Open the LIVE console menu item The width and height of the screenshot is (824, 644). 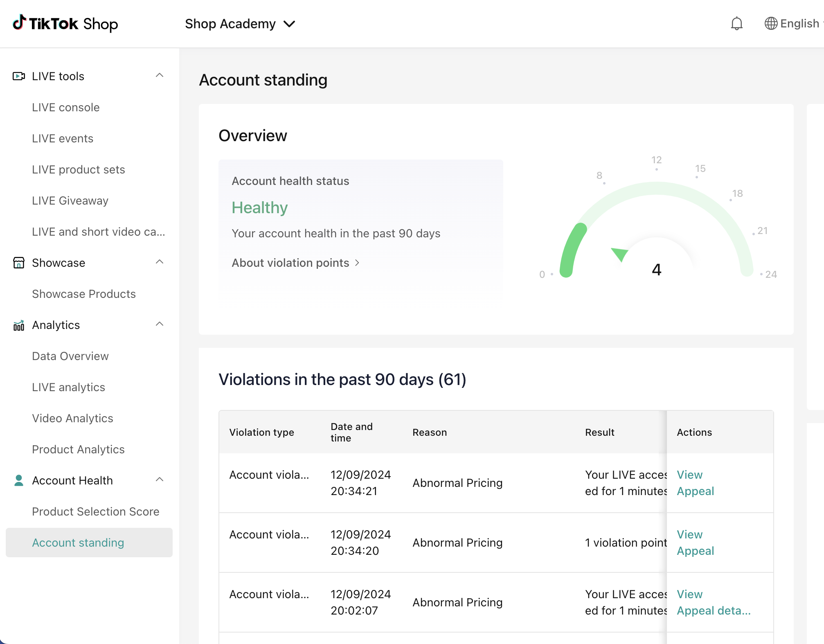66,107
